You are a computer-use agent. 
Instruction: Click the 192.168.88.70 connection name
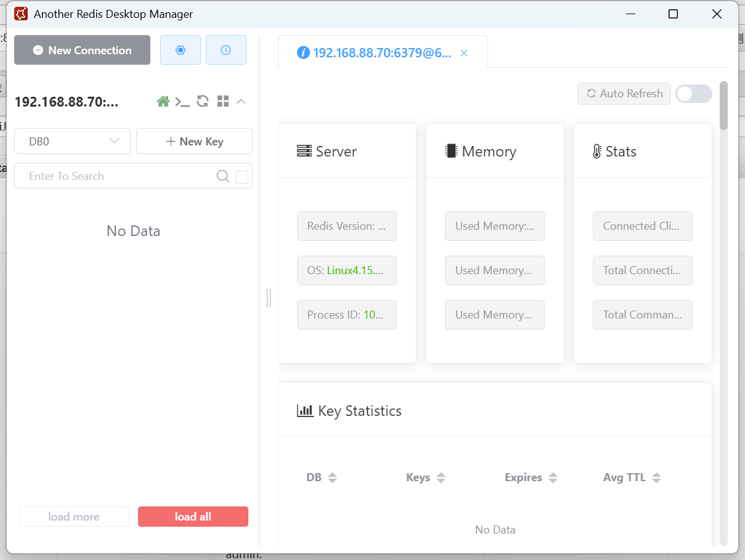pyautogui.click(x=67, y=102)
